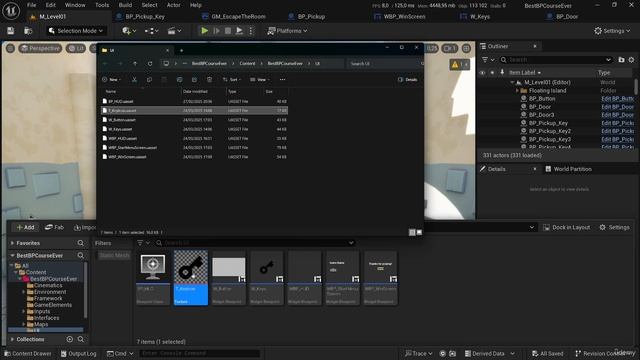This screenshot has width=640, height=360.
Task: Open Explorer Sort dropdown
Action: 231,80
